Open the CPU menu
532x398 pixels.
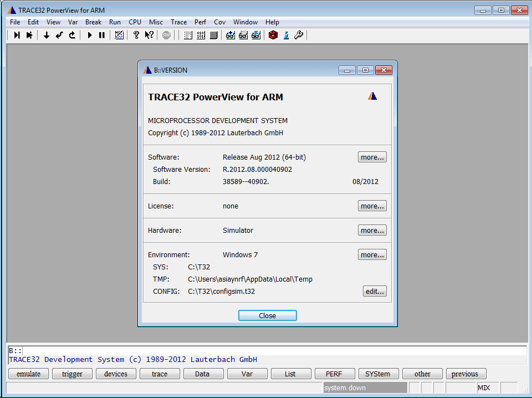coord(135,22)
